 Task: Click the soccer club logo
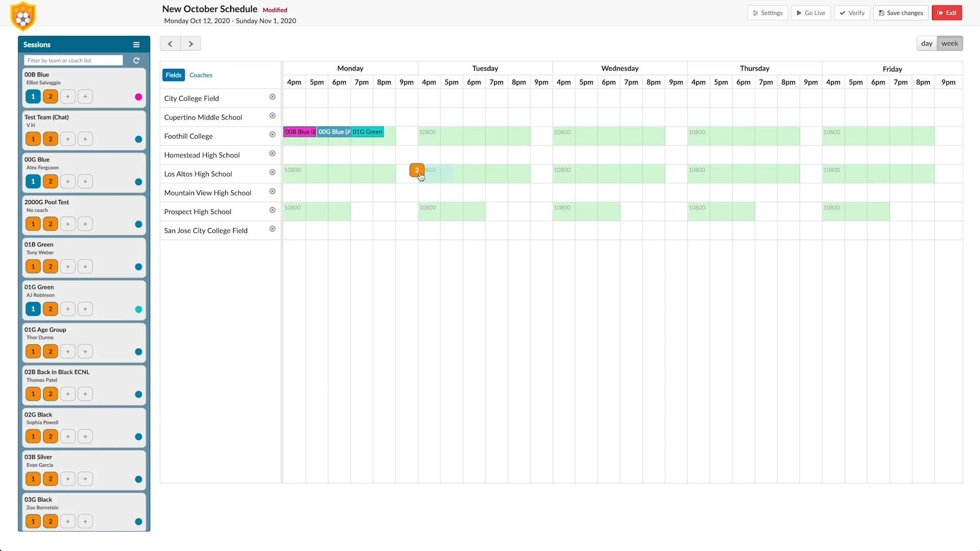point(23,16)
